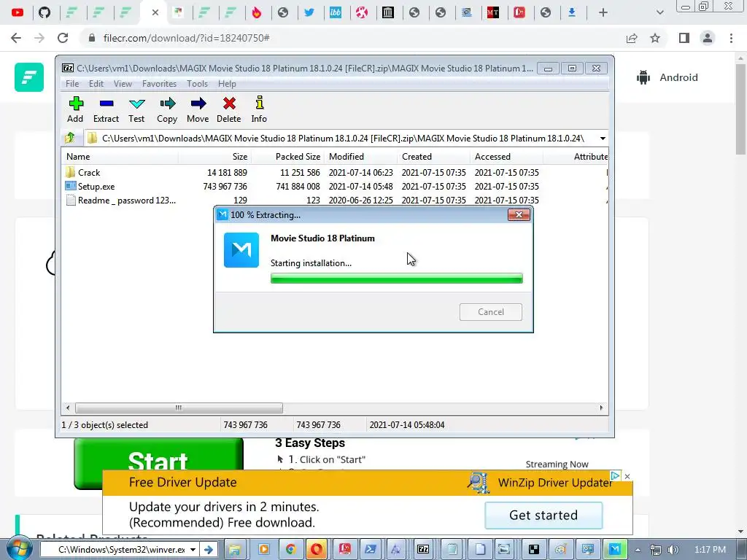Click the Extract toolbar icon in 7-Zip
Screen dimensions: 747x560
coord(106,110)
